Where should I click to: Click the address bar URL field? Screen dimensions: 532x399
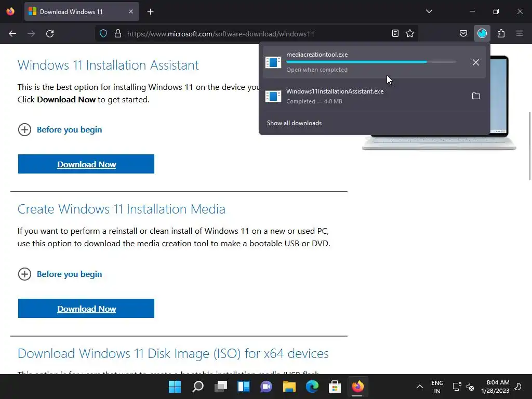point(256,34)
